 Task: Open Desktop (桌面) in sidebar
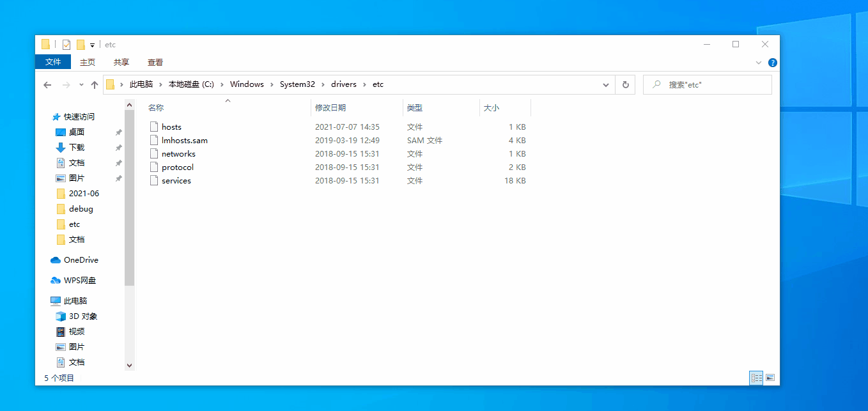pyautogui.click(x=77, y=132)
